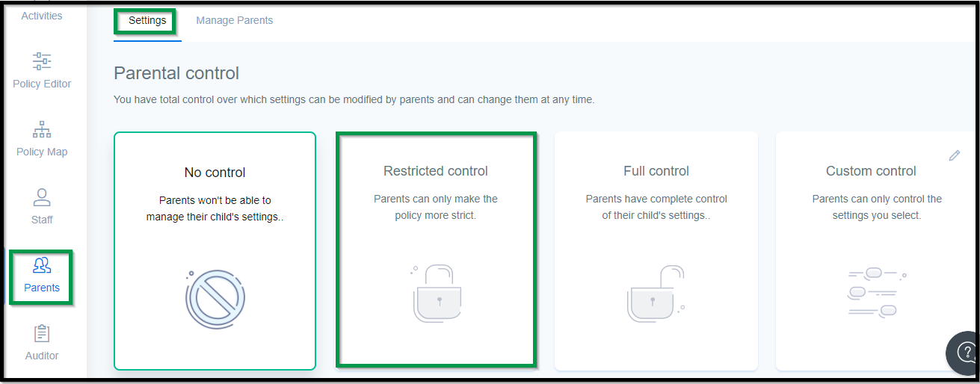Select the No control option card
Image resolution: width=980 pixels, height=384 pixels.
[x=215, y=251]
